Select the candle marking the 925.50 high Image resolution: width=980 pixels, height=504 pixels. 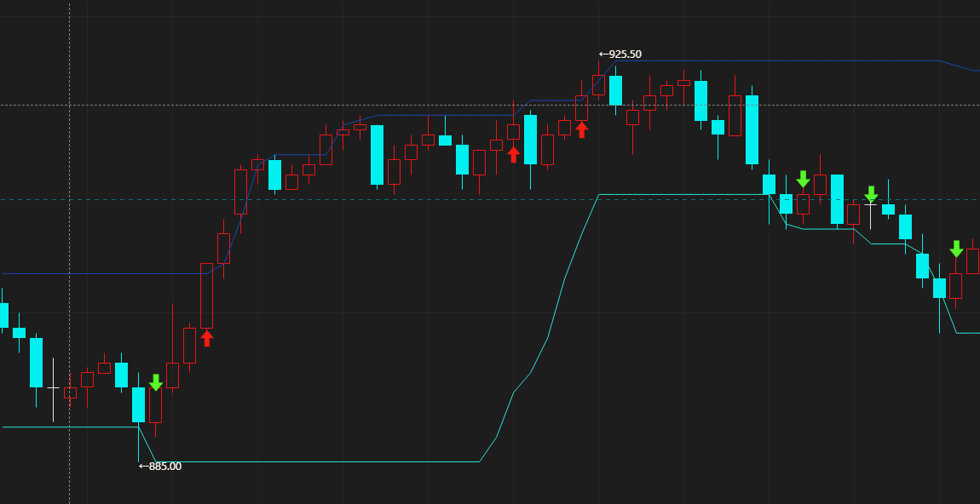coord(598,84)
